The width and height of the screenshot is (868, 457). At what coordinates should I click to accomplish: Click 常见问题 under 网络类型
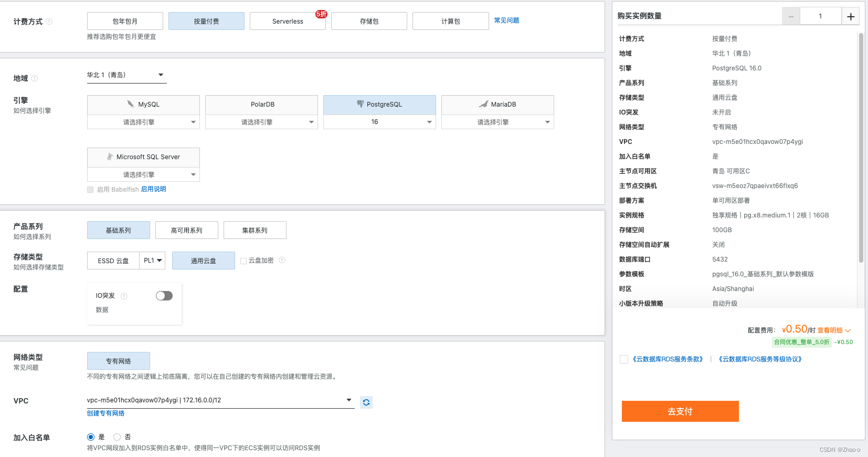coord(26,368)
